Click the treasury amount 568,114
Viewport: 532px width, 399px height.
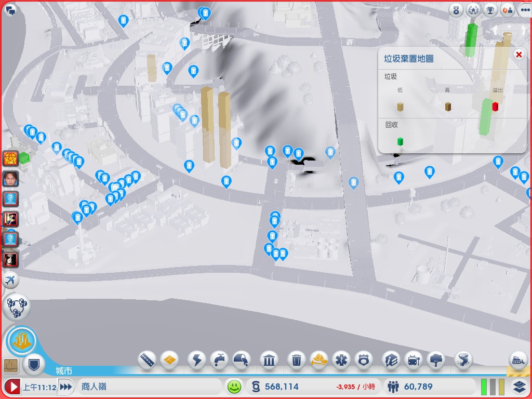[282, 387]
